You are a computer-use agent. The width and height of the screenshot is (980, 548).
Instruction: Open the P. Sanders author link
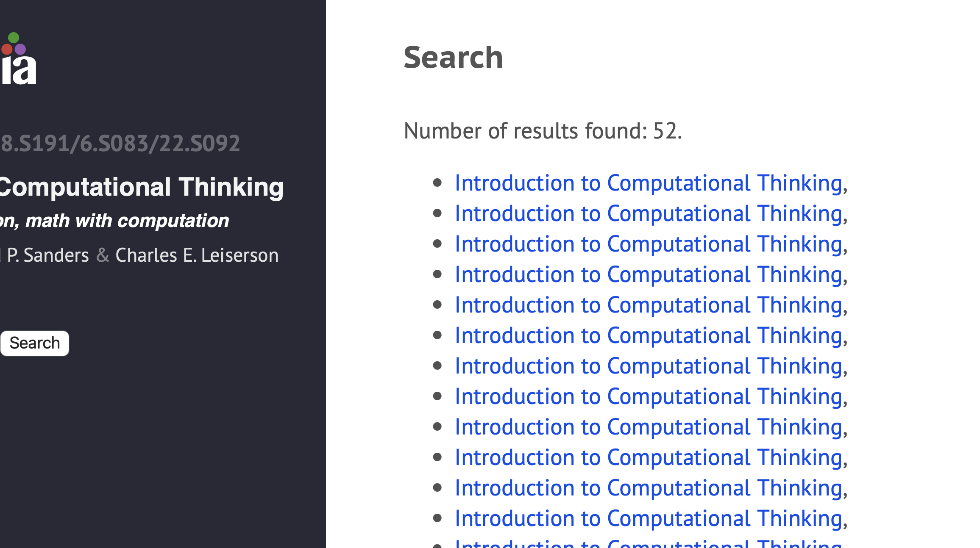(x=47, y=255)
